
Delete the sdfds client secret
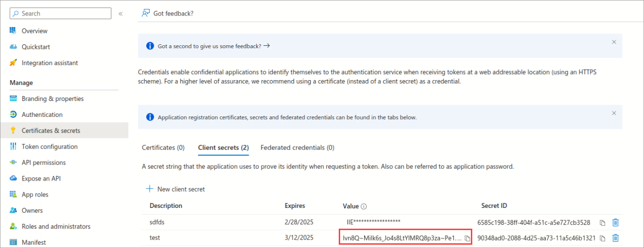click(615, 223)
